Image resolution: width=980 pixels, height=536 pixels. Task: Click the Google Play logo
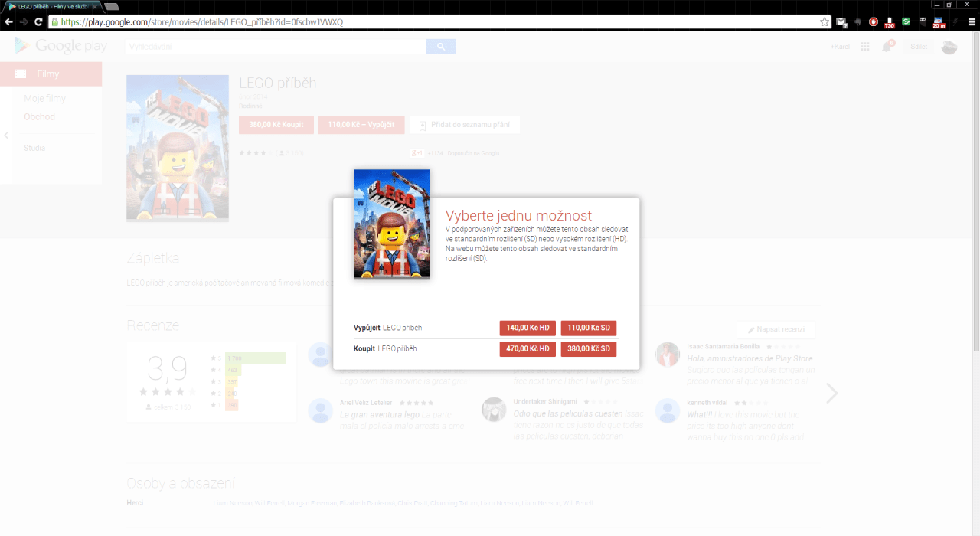pyautogui.click(x=61, y=46)
